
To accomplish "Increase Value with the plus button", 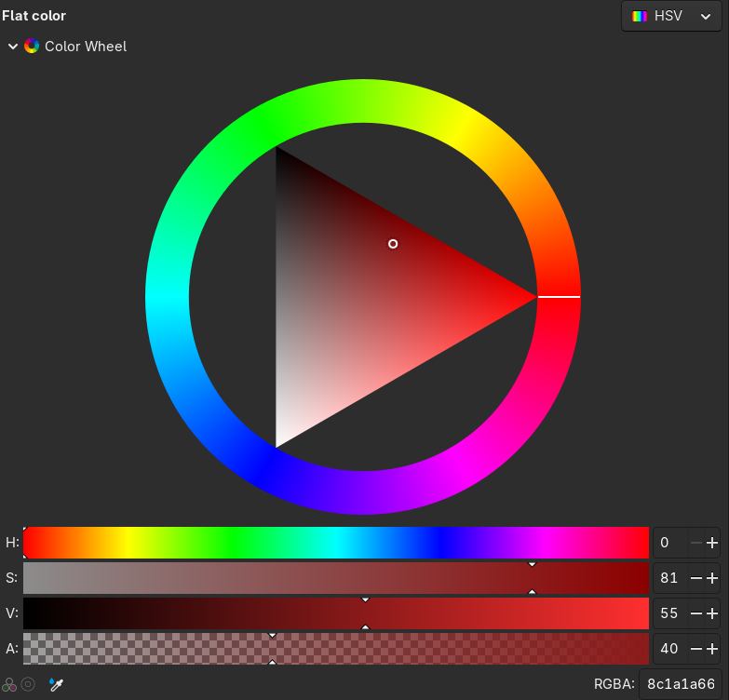I will pos(712,613).
